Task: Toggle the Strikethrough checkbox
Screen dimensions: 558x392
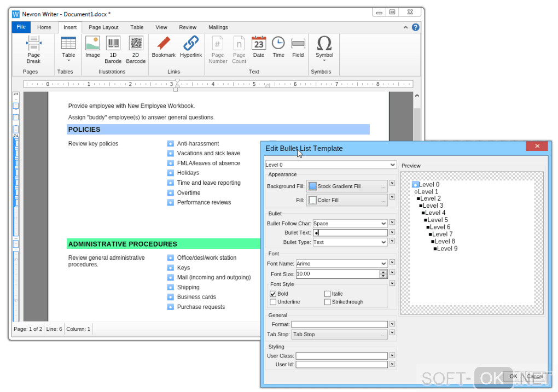Action: click(x=327, y=302)
